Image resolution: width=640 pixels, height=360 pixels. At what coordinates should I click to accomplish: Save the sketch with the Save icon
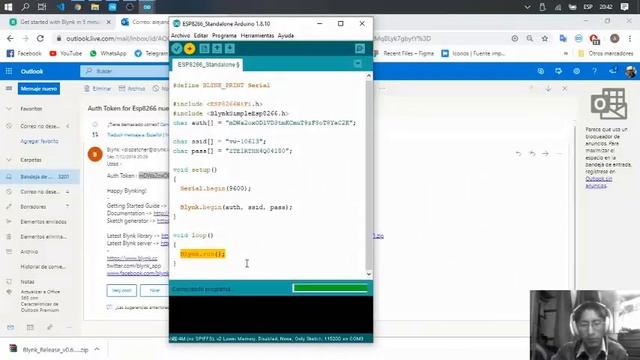tap(230, 49)
